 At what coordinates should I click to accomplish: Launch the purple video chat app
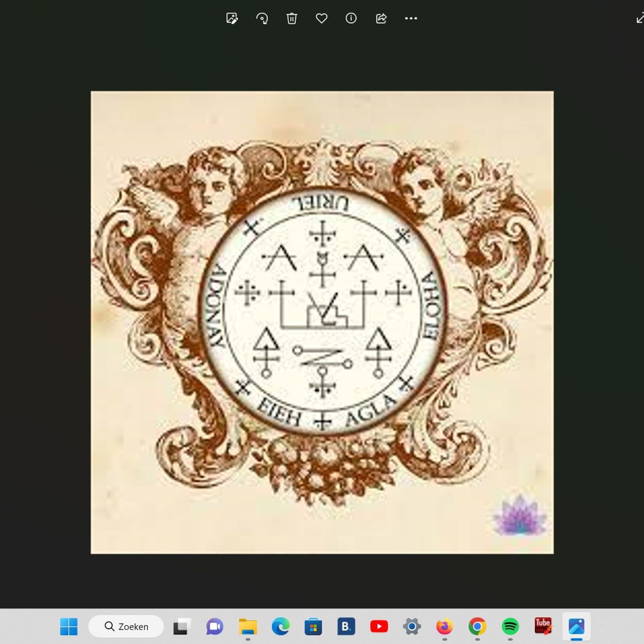pyautogui.click(x=215, y=627)
